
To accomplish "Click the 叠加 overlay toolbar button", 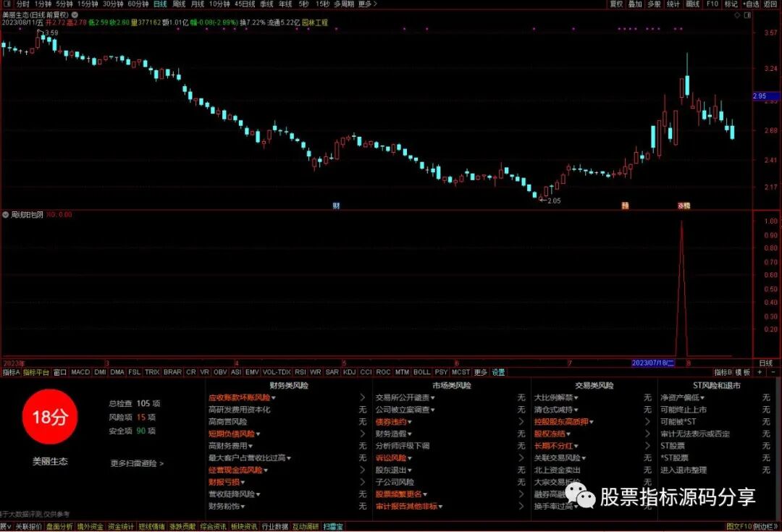I will coord(635,4).
